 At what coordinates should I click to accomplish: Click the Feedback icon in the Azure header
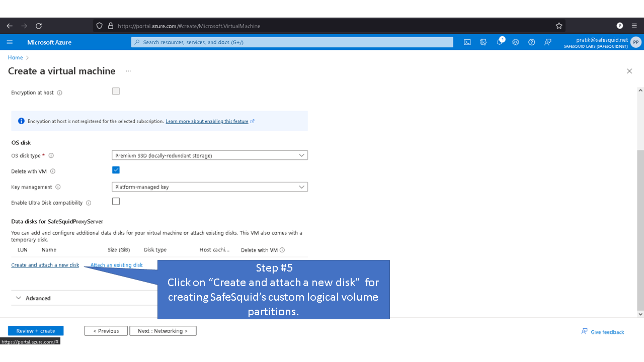click(548, 42)
